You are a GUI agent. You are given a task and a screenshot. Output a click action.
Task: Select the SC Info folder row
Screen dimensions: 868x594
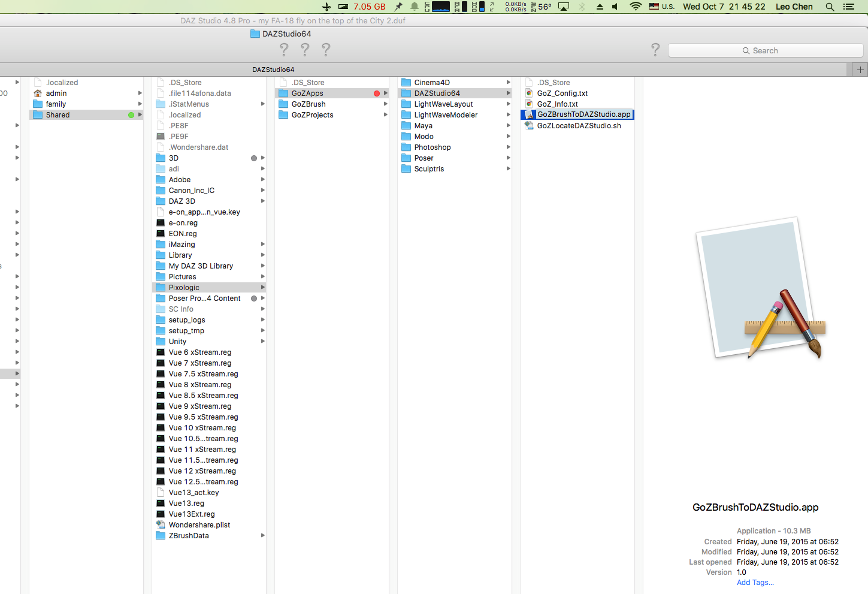(x=209, y=309)
